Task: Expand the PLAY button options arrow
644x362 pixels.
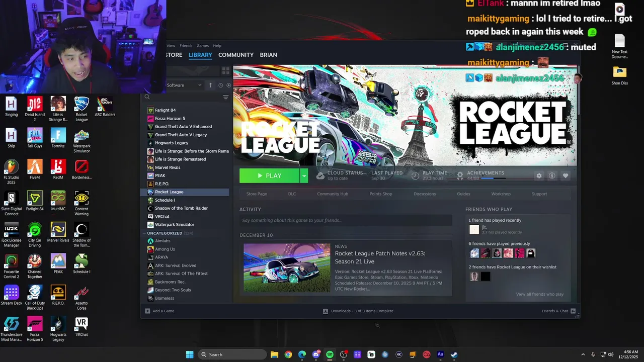Action: tap(304, 175)
